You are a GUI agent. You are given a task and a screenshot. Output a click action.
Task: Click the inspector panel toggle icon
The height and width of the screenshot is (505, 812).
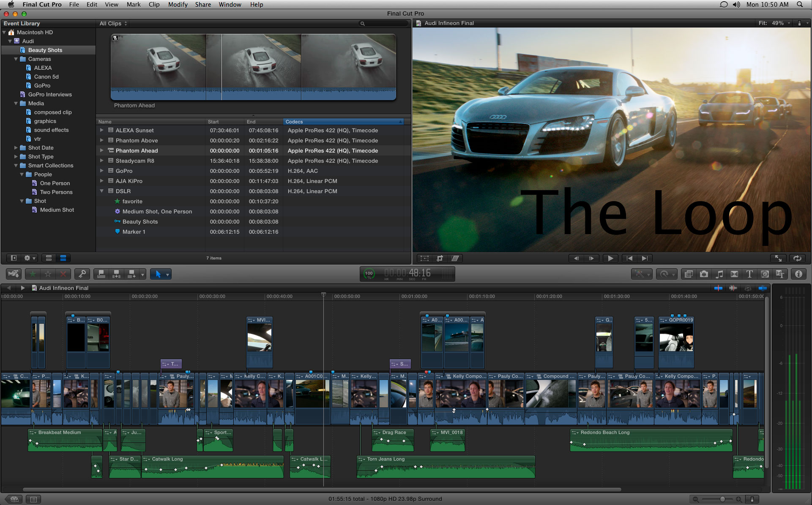tap(800, 273)
